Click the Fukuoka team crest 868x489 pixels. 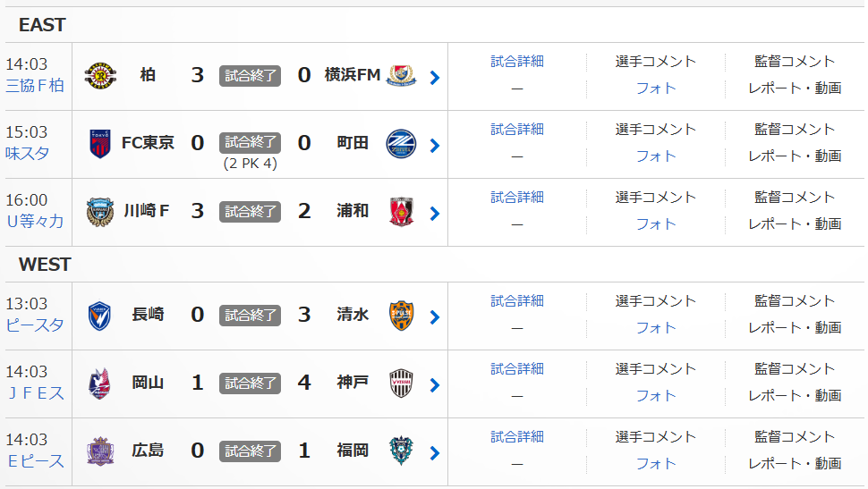402,451
